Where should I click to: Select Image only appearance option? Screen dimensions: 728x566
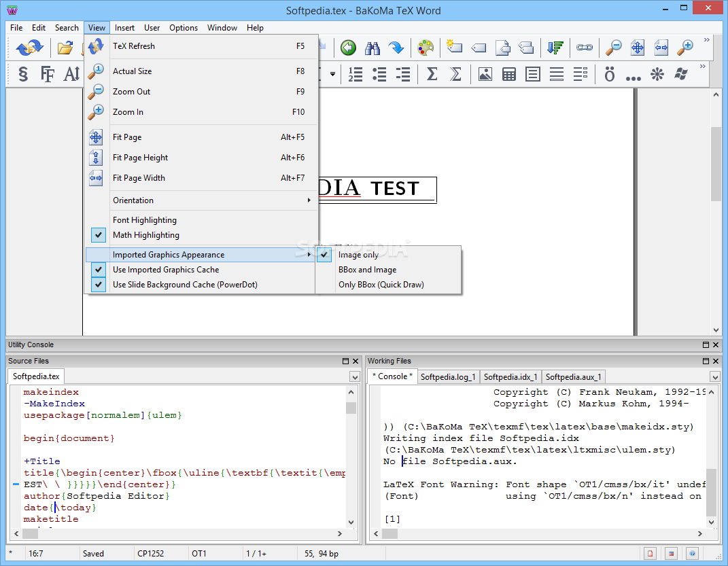tap(389, 255)
